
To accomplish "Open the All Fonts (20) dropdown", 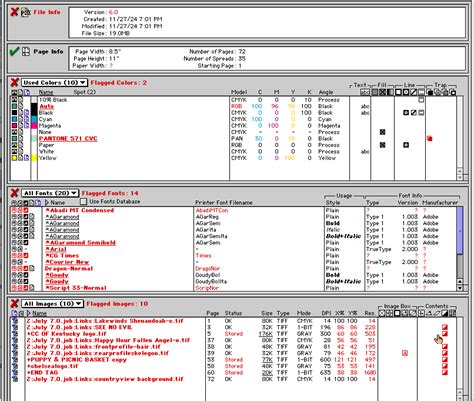I will (50, 193).
